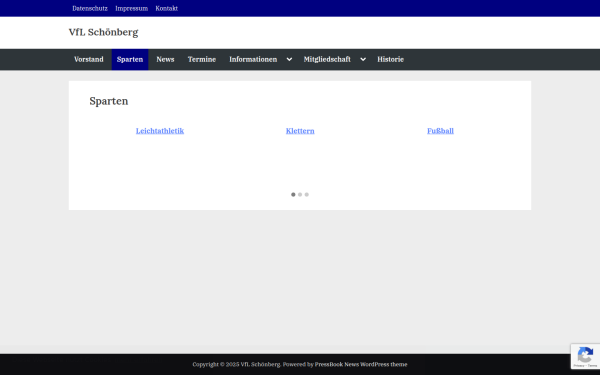
Task: Expand the Informationen submenu chevron
Action: coord(289,59)
